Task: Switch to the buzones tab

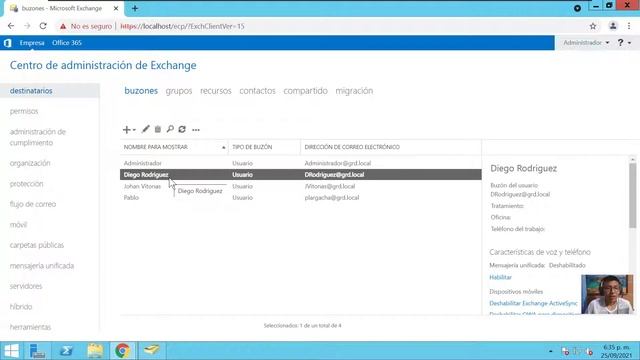Action: 141,91
